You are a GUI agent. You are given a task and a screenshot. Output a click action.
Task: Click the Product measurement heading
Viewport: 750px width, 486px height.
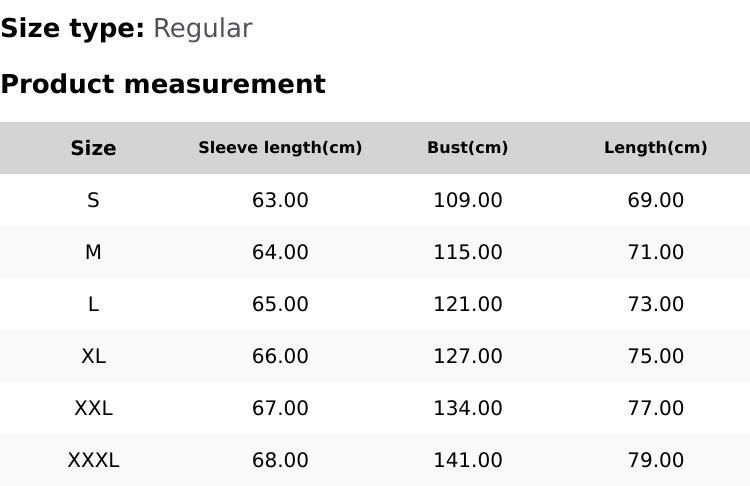(163, 84)
